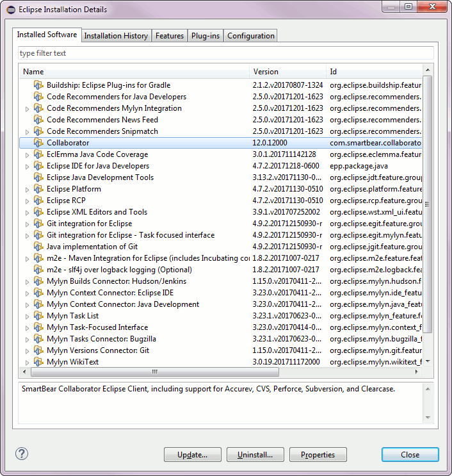Select the Eclipse Java Development Tools row

(x=220, y=177)
